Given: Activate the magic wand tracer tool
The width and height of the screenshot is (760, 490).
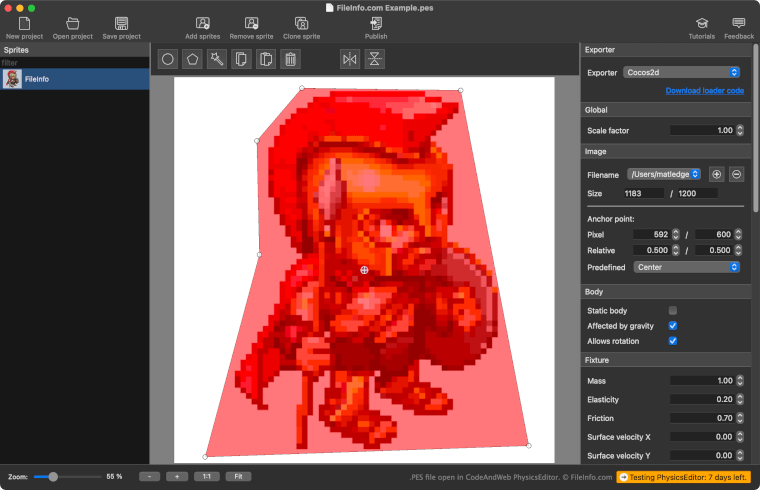Looking at the screenshot, I should (216, 60).
